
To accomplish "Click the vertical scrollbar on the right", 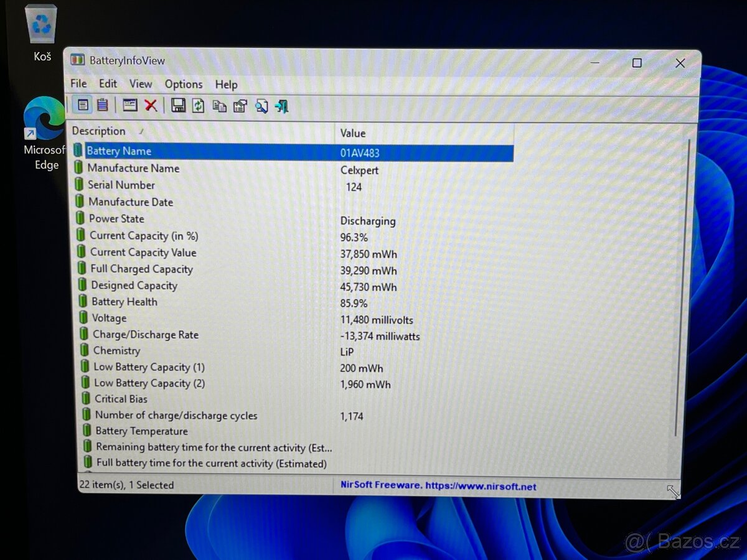I will [676, 280].
